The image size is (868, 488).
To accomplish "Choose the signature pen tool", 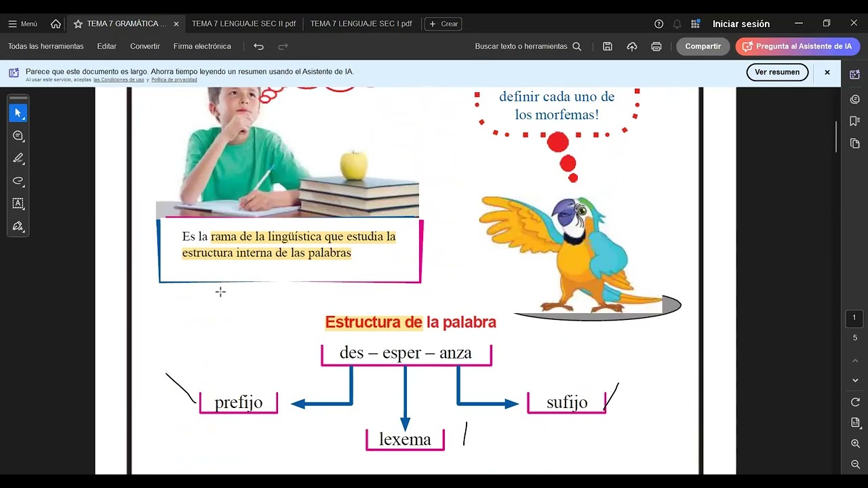I will pyautogui.click(x=18, y=226).
